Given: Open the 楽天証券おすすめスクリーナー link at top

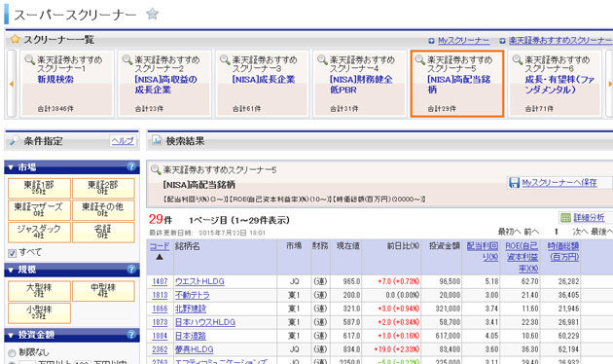Looking at the screenshot, I should click(560, 40).
